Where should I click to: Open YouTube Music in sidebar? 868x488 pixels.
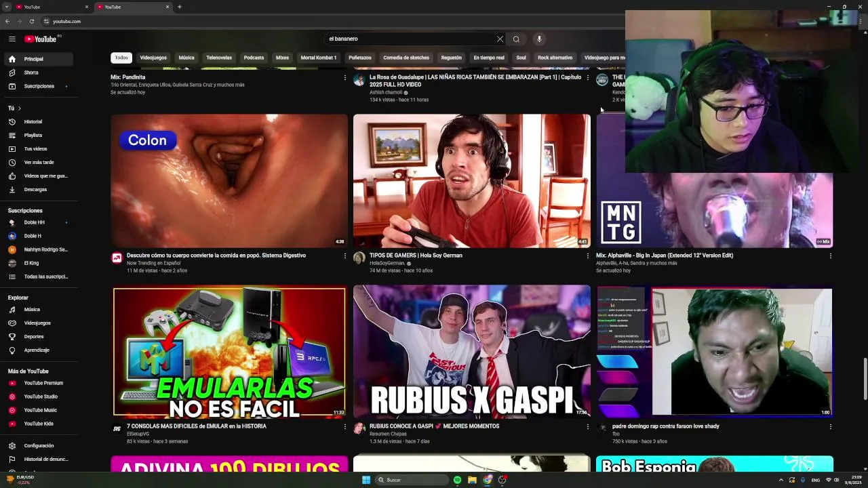[x=39, y=410]
